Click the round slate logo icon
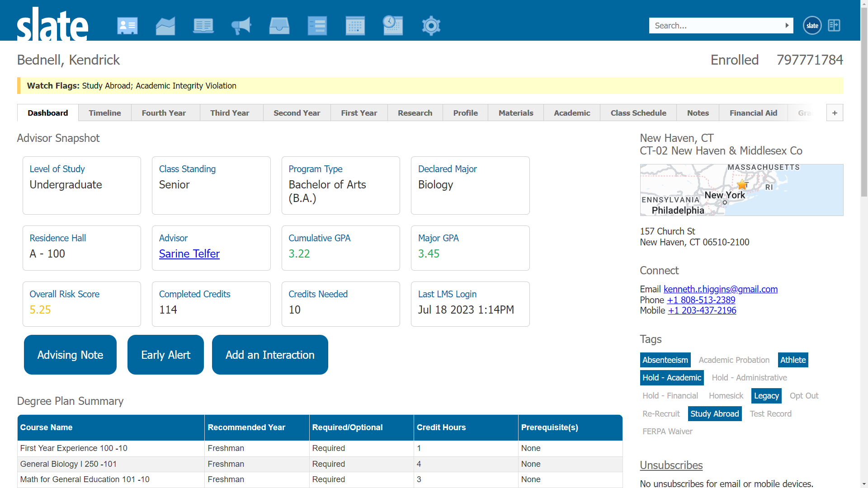This screenshot has height=488, width=868. click(812, 26)
